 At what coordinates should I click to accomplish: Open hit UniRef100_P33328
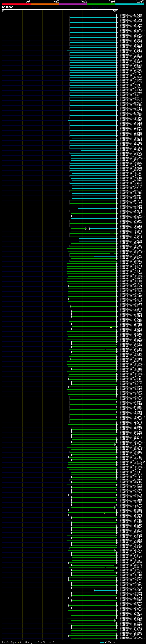(x=131, y=635)
